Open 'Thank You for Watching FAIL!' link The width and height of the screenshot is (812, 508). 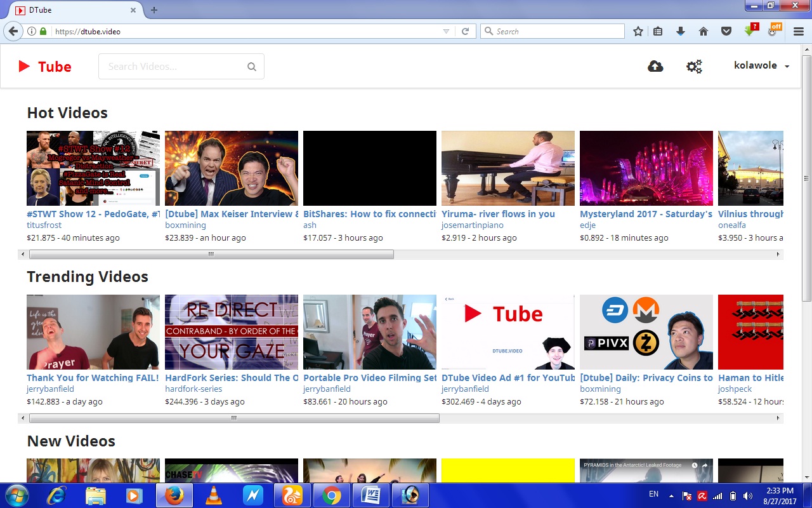[93, 378]
